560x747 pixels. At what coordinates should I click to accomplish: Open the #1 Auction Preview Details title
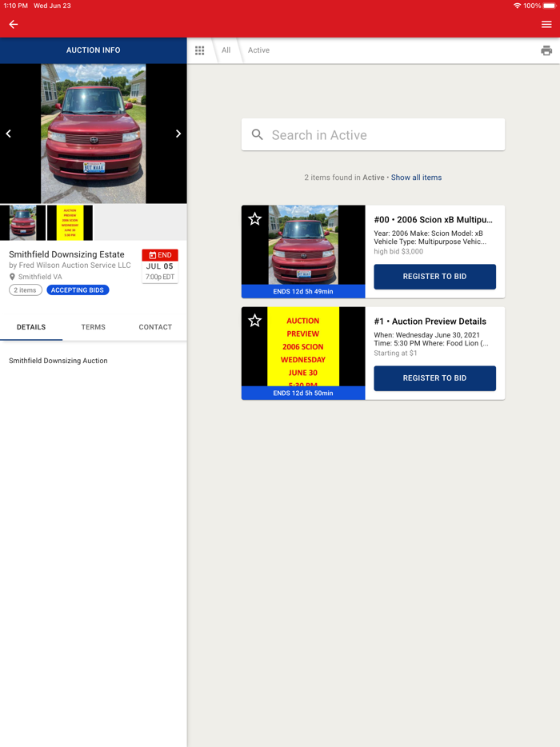click(430, 321)
